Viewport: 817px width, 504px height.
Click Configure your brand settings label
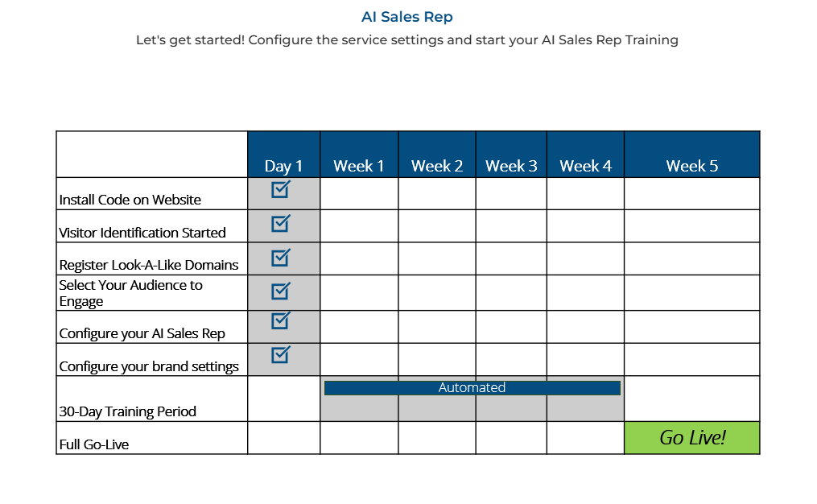click(149, 366)
